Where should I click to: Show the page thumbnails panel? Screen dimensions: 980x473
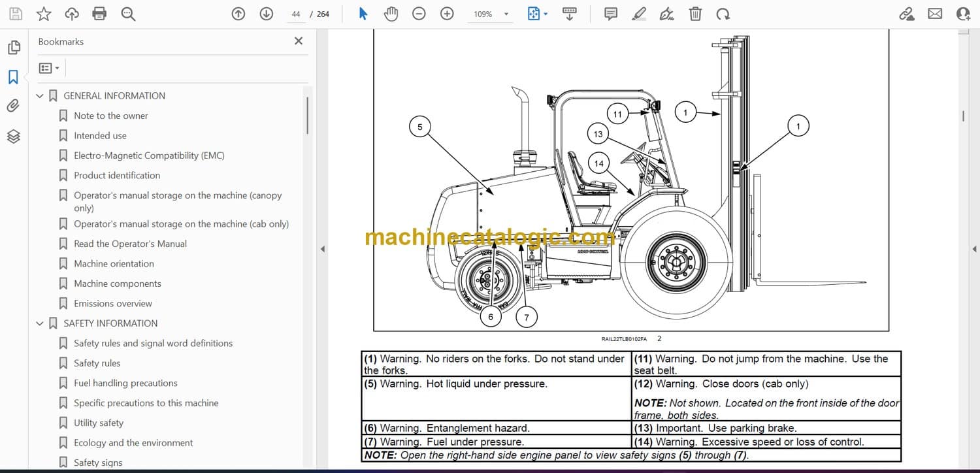[x=13, y=48]
